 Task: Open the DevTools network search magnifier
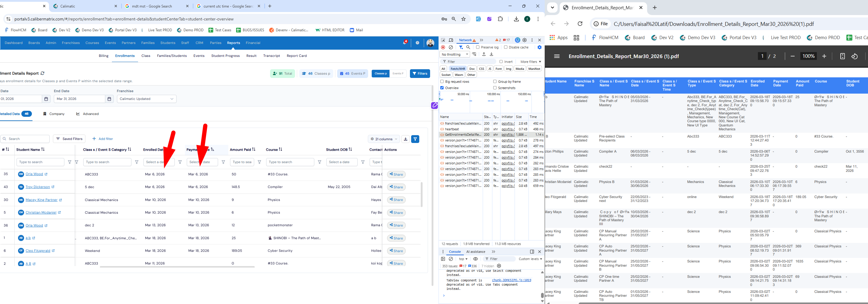468,48
